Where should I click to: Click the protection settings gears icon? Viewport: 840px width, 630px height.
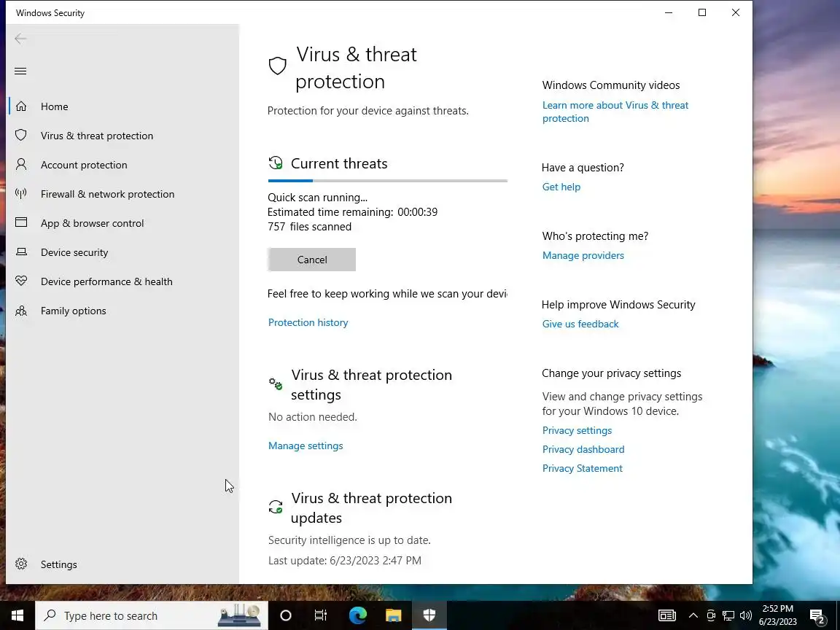click(276, 384)
